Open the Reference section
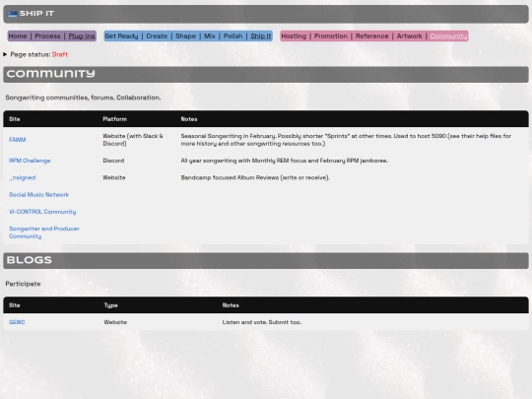Viewport: 532px width, 399px height. [x=371, y=36]
